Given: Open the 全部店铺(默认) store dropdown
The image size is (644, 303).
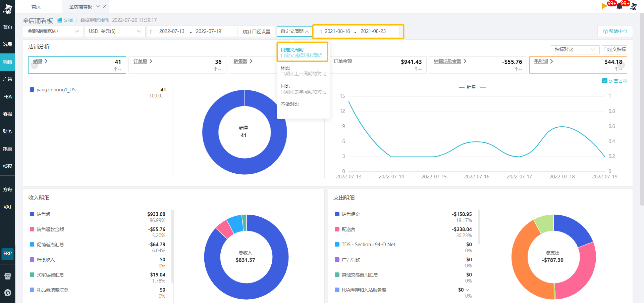Looking at the screenshot, I should coord(53,31).
